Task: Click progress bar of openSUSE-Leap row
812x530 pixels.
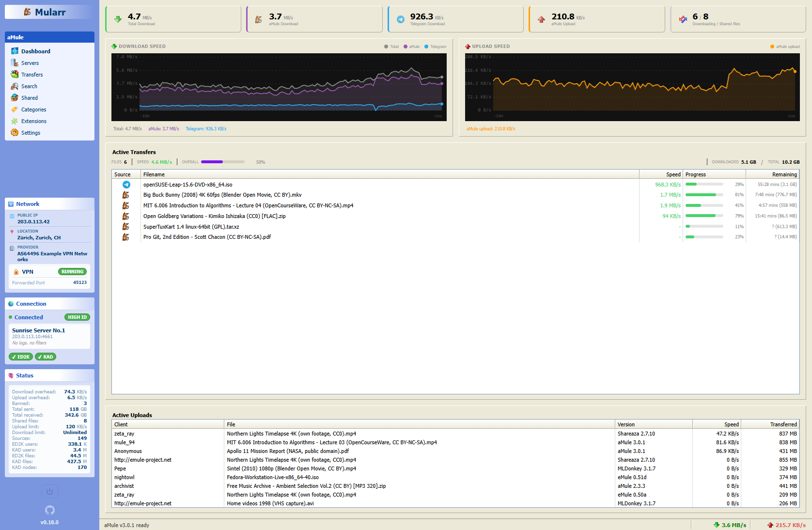Action: [x=704, y=185]
